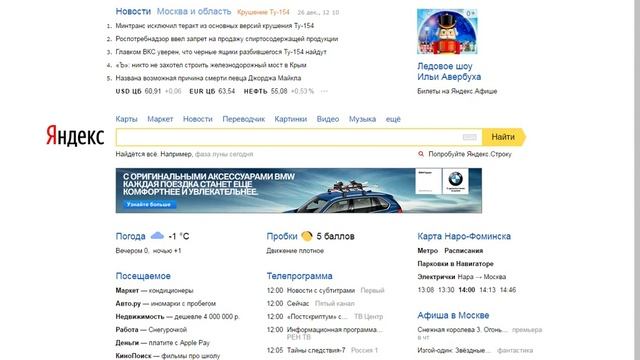Click the three dots after oil rates
Screen dimensions: 640x360
[x=324, y=91]
